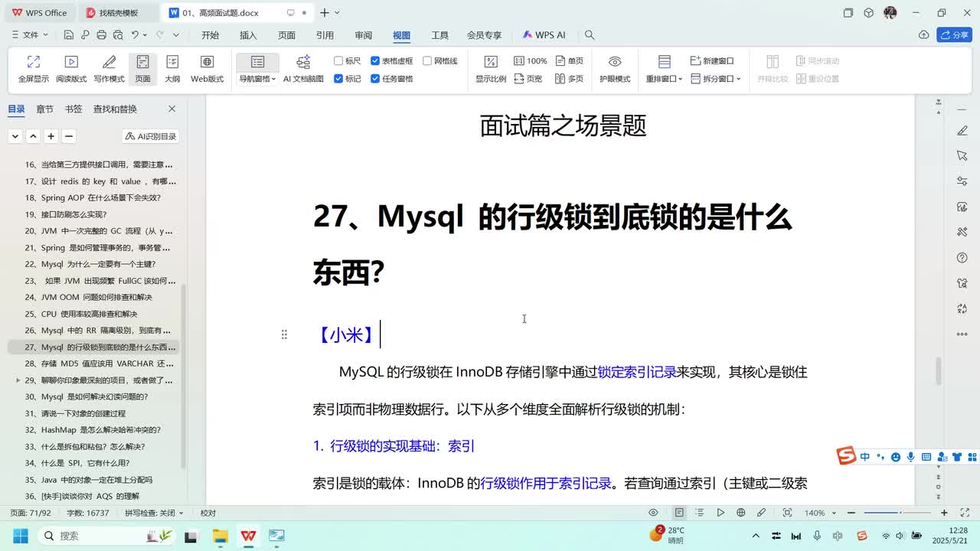Click the new tab plus button
980x551 pixels.
click(x=325, y=13)
